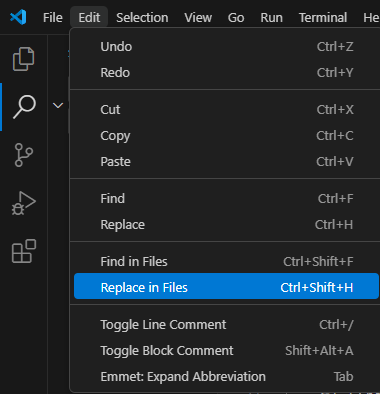Choose Find in Files
380x394 pixels.
tap(226, 262)
